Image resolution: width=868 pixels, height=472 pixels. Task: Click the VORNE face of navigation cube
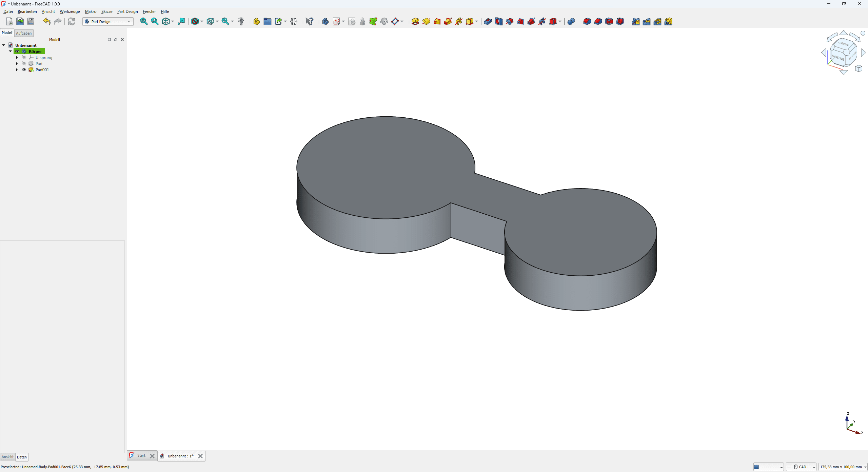(838, 58)
